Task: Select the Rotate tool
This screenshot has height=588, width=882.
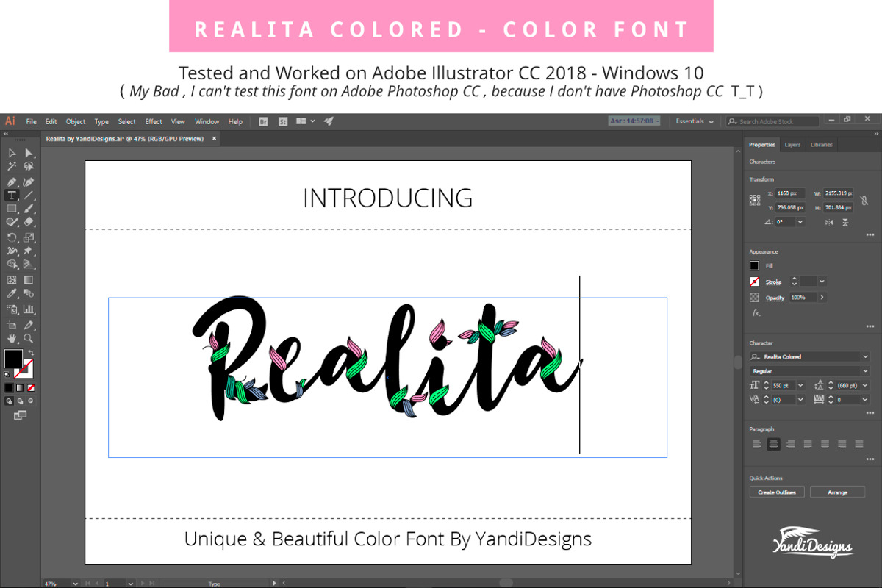Action: (12, 237)
